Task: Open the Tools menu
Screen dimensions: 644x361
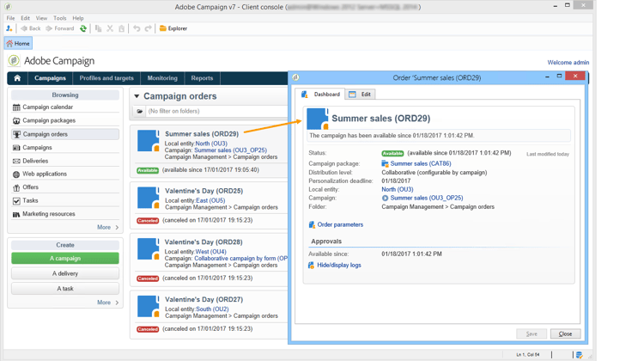Action: [x=60, y=18]
